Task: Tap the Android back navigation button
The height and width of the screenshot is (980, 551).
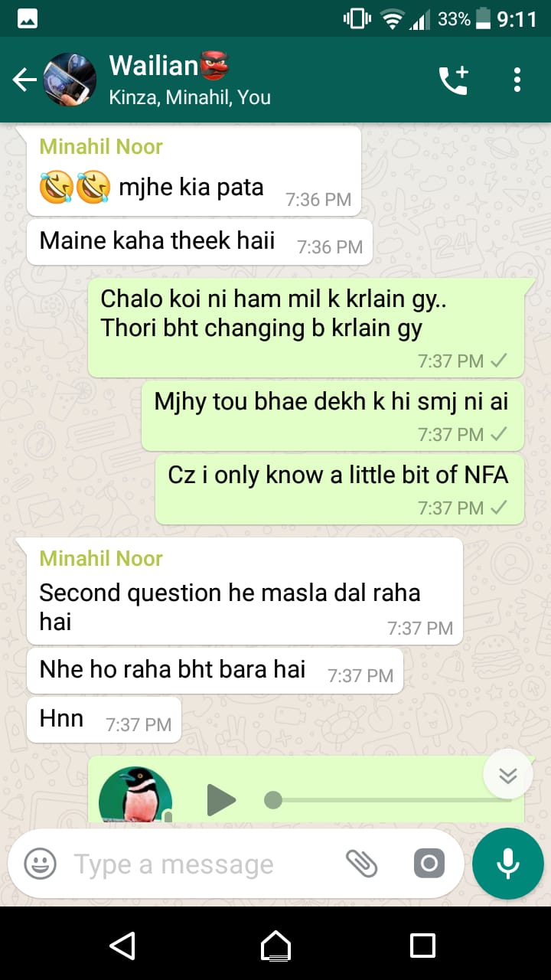Action: point(122,946)
